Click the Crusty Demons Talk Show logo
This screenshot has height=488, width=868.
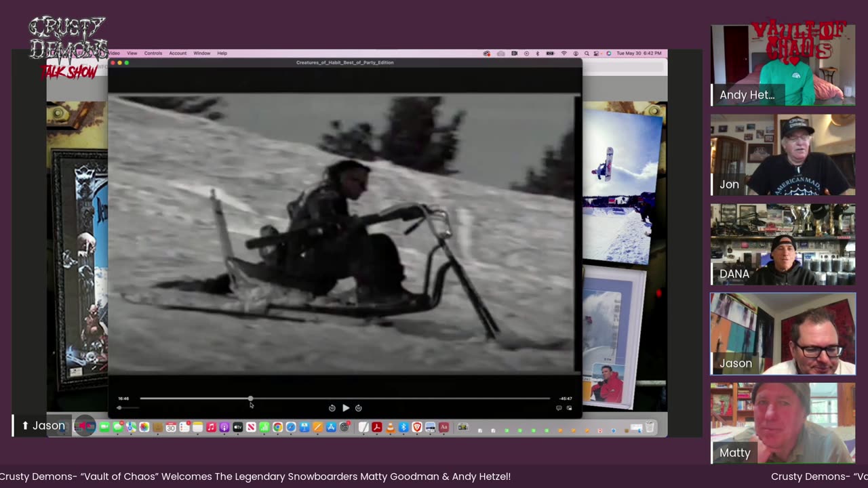click(68, 47)
